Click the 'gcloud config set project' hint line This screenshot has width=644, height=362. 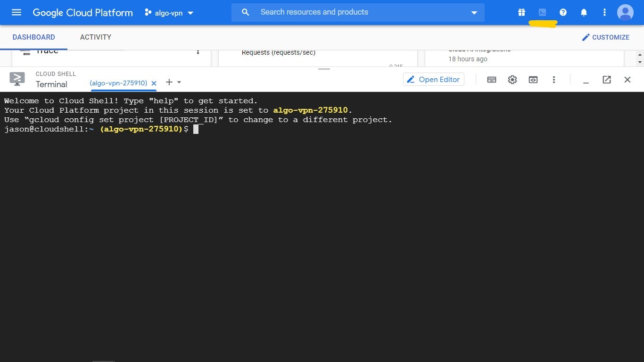tap(198, 120)
